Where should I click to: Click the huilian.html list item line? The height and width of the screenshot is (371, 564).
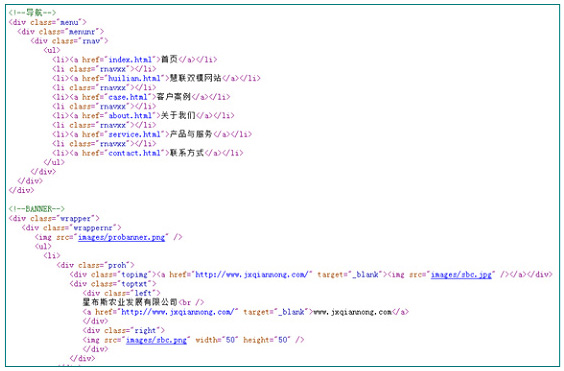156,78
